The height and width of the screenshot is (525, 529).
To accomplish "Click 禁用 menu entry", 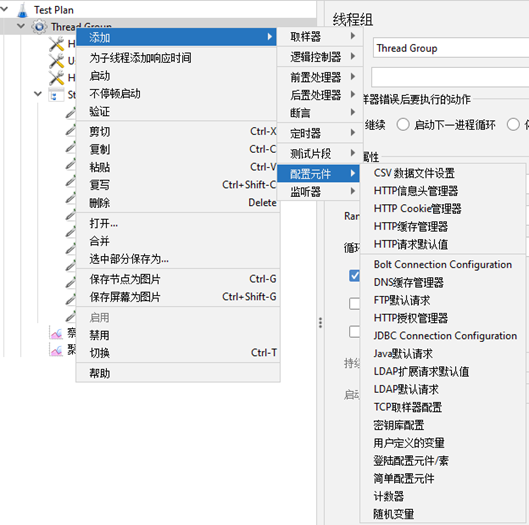I will pos(178,335).
